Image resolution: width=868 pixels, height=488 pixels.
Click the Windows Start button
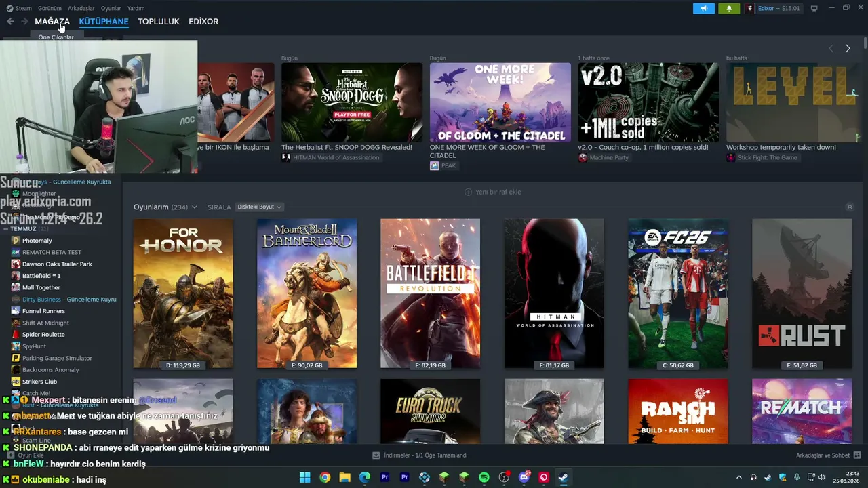pos(305,477)
